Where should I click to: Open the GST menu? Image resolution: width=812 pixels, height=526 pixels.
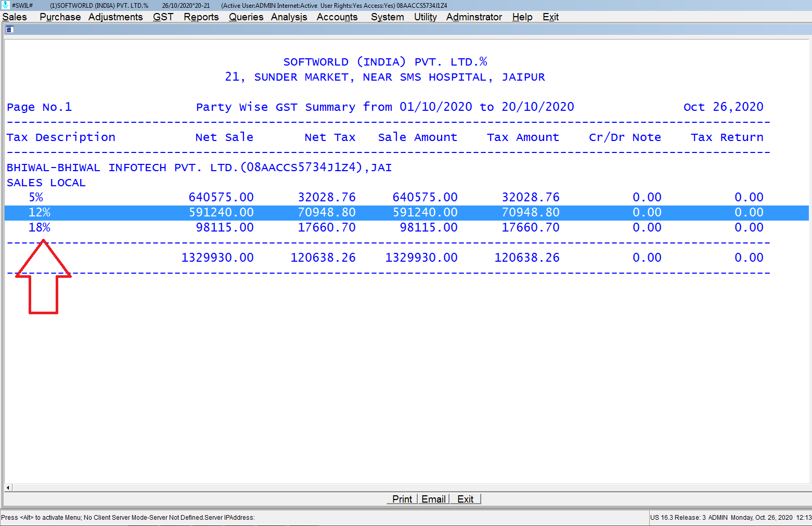(x=163, y=17)
